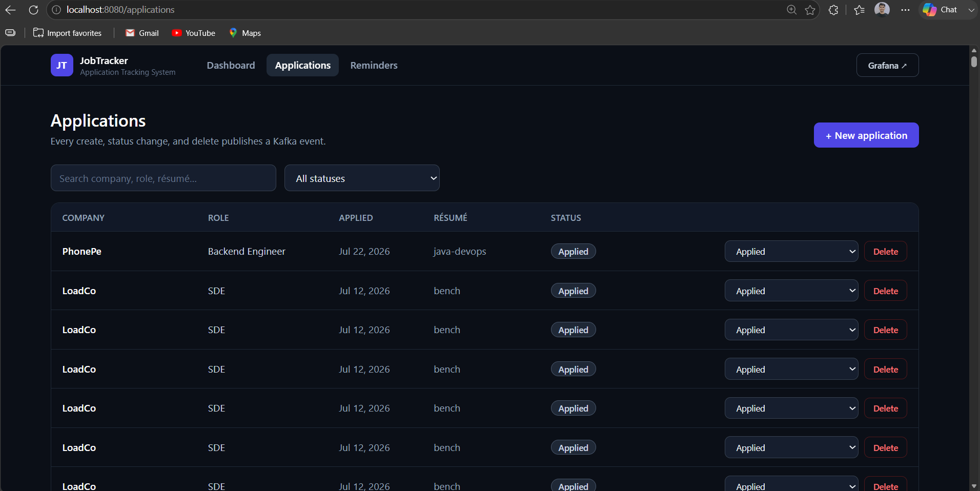Click the JT JobTracker logo
This screenshot has width=980, height=491.
(62, 65)
